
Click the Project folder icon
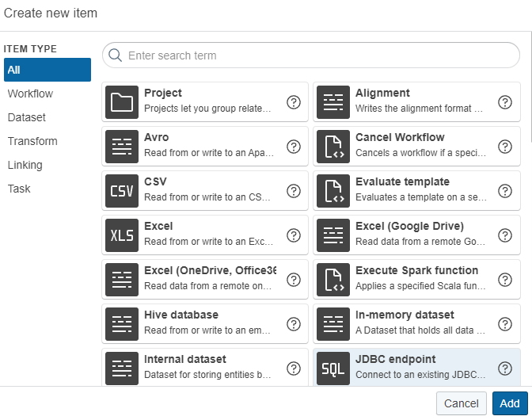[122, 102]
